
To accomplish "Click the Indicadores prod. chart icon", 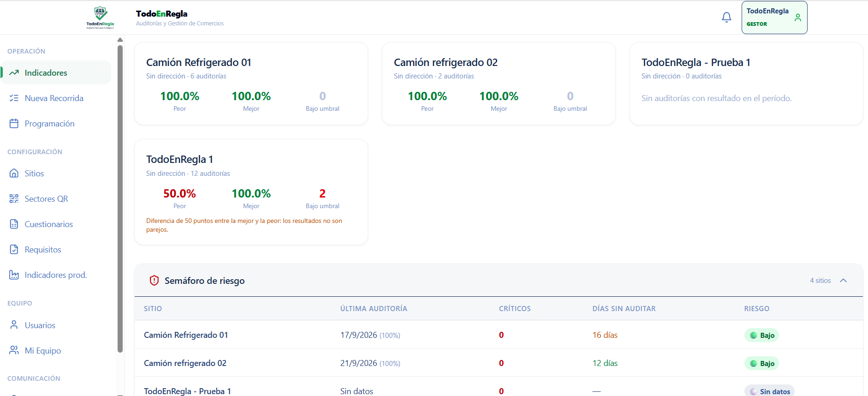I will (14, 275).
